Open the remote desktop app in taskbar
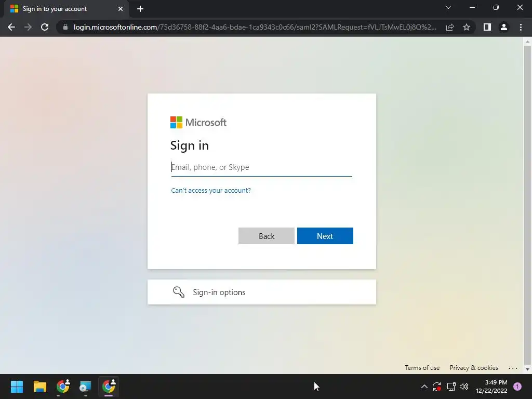 coord(86,387)
